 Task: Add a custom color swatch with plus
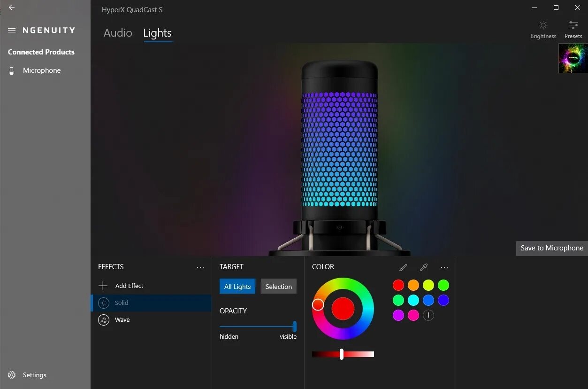(428, 315)
